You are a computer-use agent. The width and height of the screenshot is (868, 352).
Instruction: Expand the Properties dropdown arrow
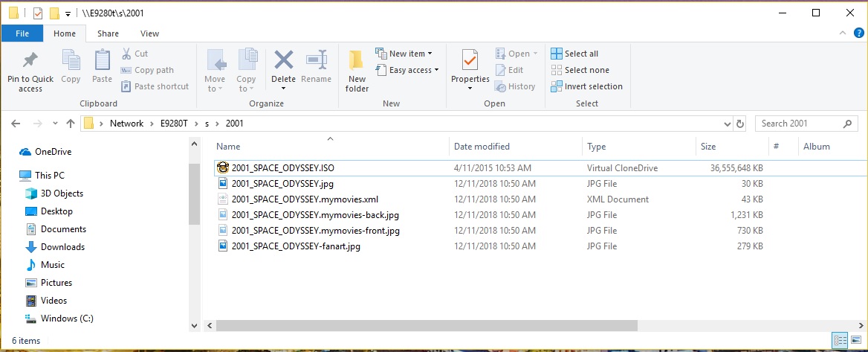(x=470, y=88)
